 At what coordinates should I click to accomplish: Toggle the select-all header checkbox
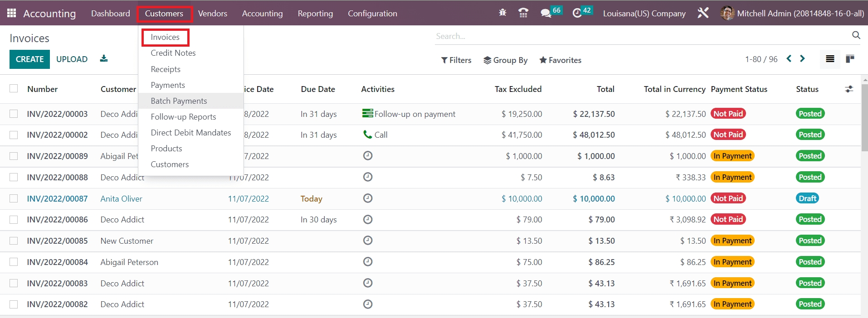[x=14, y=89]
